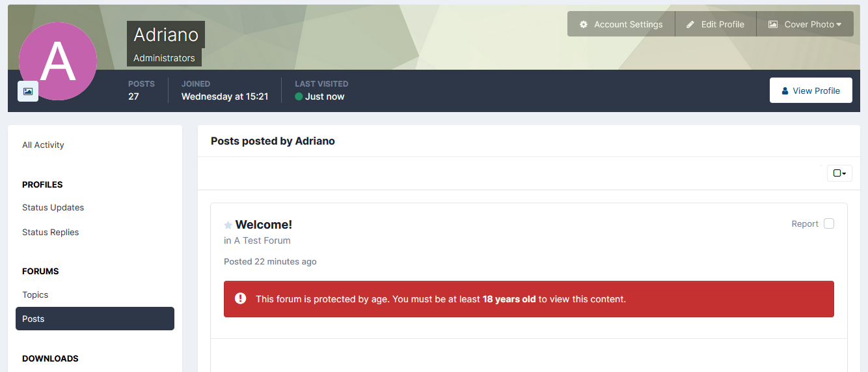The width and height of the screenshot is (868, 372).
Task: Click the exclamation icon in red warning
Action: click(240, 298)
